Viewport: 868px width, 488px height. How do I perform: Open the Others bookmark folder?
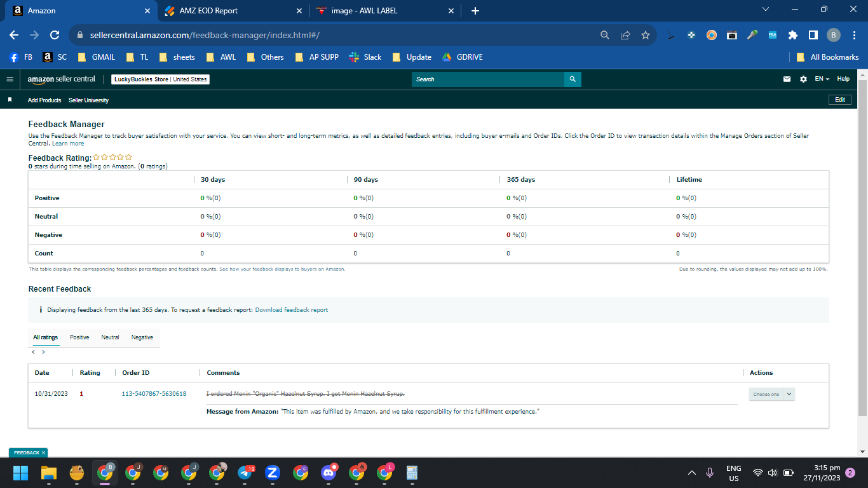click(x=266, y=57)
